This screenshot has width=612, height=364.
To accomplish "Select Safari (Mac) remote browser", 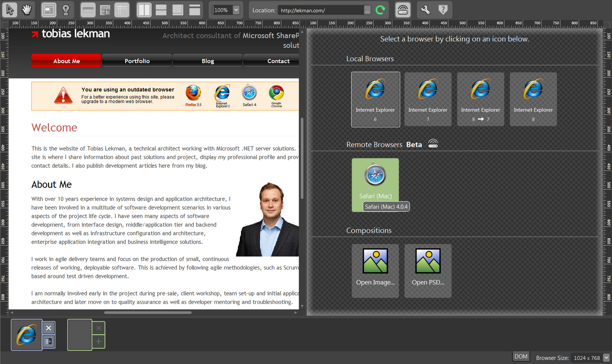I will 375,185.
